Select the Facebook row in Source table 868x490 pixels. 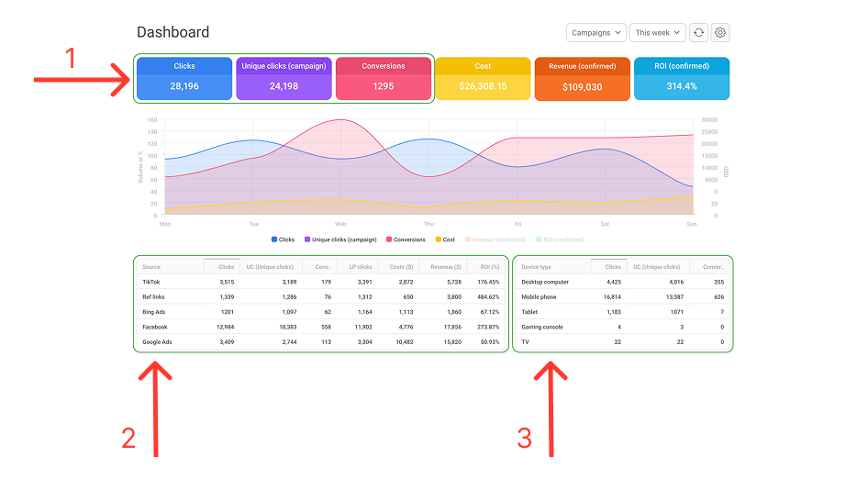tap(156, 327)
